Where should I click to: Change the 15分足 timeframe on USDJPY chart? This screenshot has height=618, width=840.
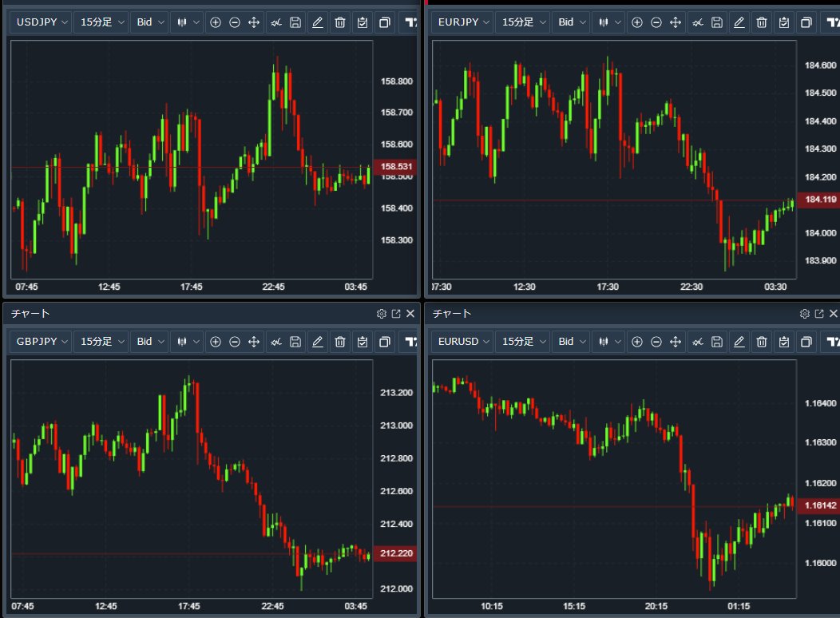pos(101,22)
